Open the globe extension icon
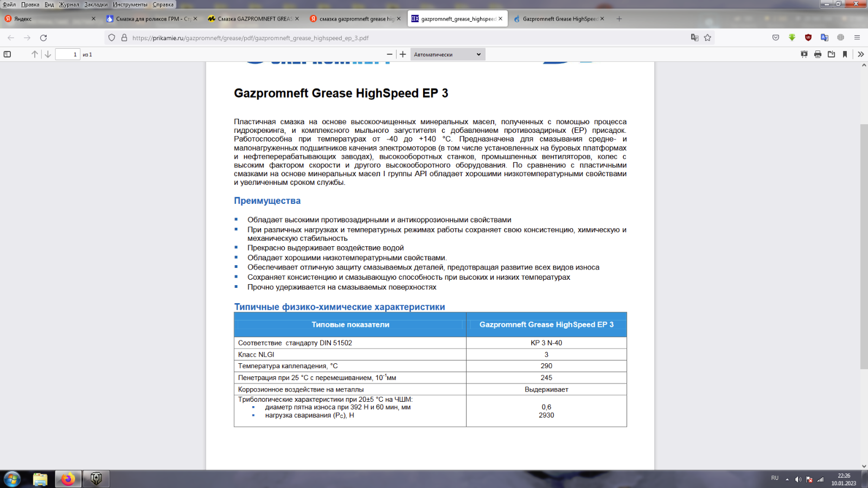Image resolution: width=868 pixels, height=488 pixels. point(841,38)
